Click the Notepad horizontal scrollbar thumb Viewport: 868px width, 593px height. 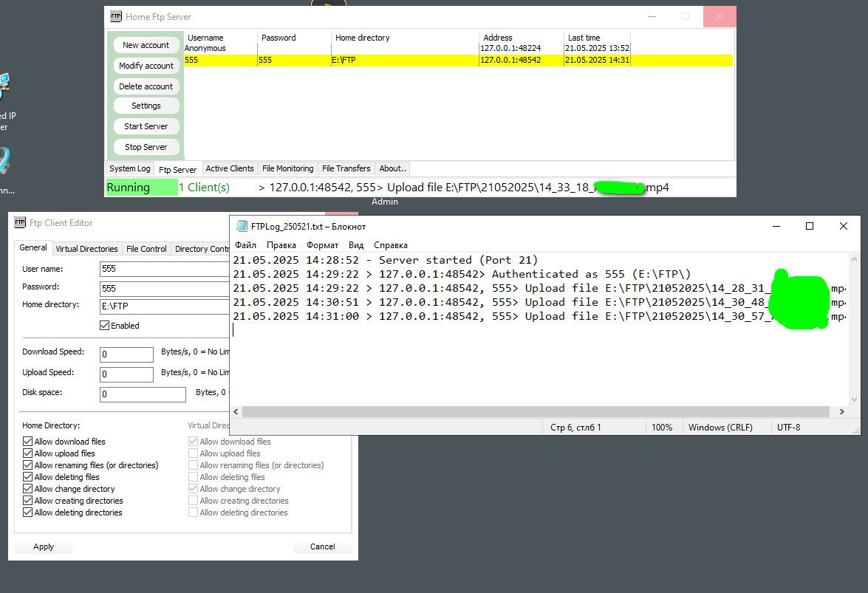click(536, 411)
